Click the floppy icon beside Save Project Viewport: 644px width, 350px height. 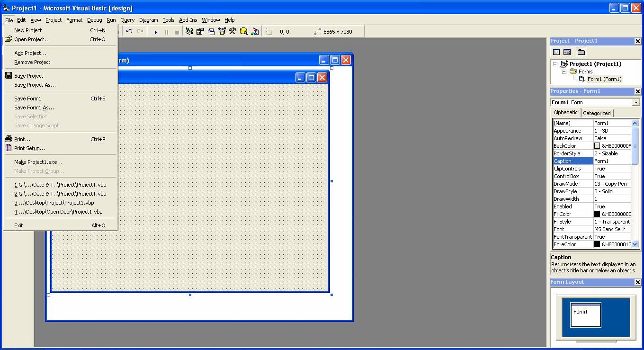click(x=8, y=75)
